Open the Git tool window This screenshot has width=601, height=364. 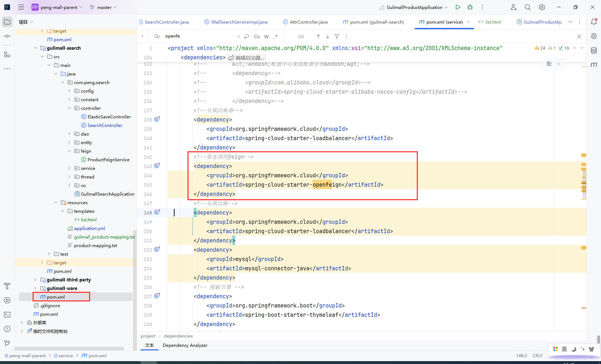(7, 343)
